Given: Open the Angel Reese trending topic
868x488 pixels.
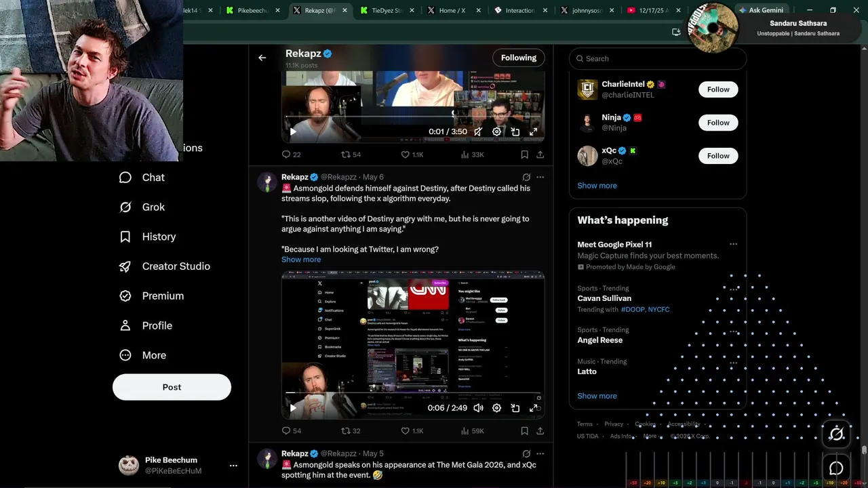Looking at the screenshot, I should (599, 340).
